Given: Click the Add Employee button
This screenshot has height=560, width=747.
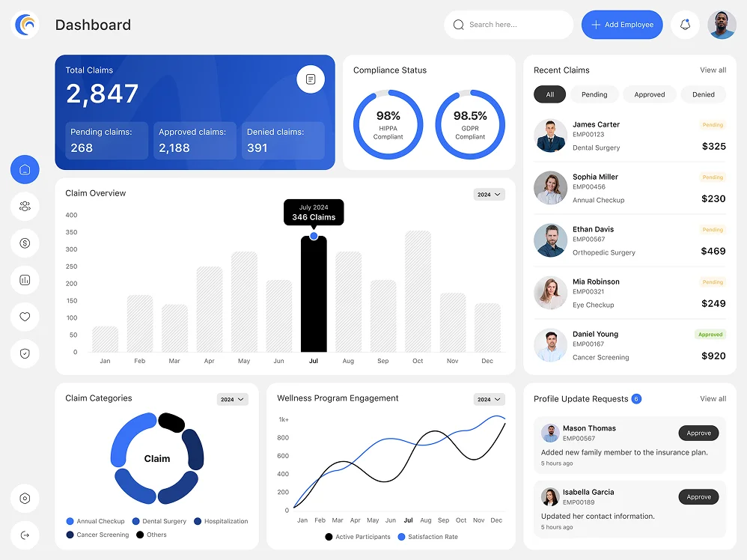Looking at the screenshot, I should [x=622, y=24].
